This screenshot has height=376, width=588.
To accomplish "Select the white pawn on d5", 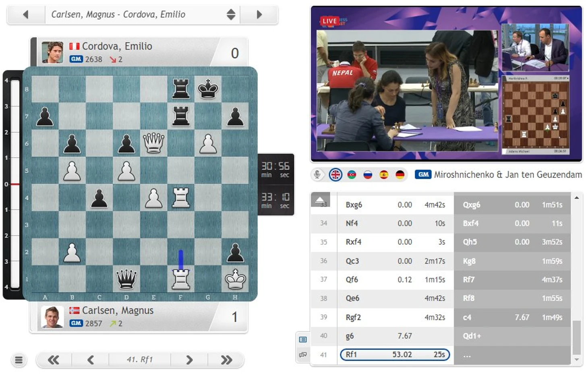I will [x=126, y=170].
